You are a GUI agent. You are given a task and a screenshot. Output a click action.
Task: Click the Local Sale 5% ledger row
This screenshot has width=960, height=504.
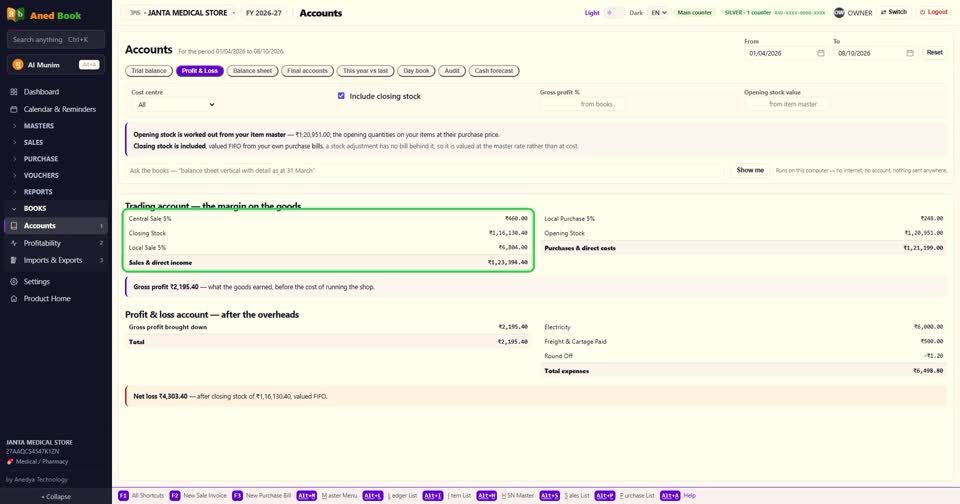coord(328,247)
